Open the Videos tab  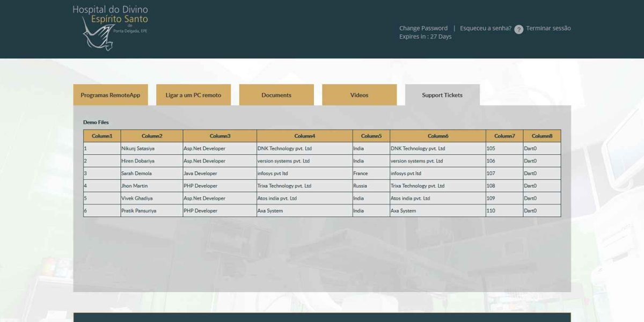click(x=359, y=94)
